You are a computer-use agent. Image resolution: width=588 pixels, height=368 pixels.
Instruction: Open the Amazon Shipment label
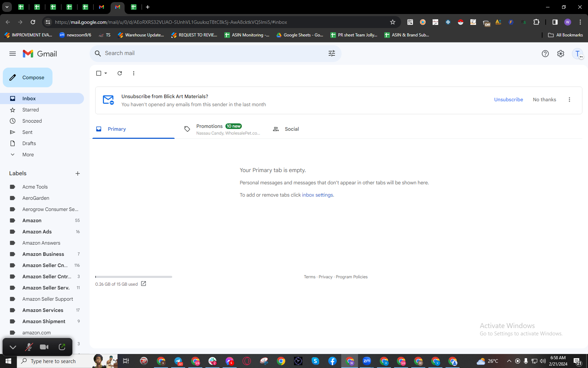point(42,321)
